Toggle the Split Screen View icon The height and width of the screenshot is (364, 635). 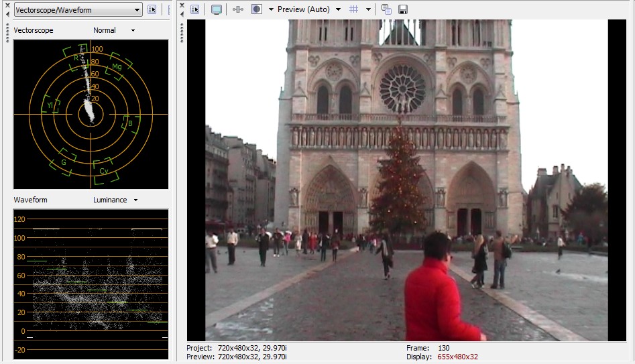tap(257, 9)
